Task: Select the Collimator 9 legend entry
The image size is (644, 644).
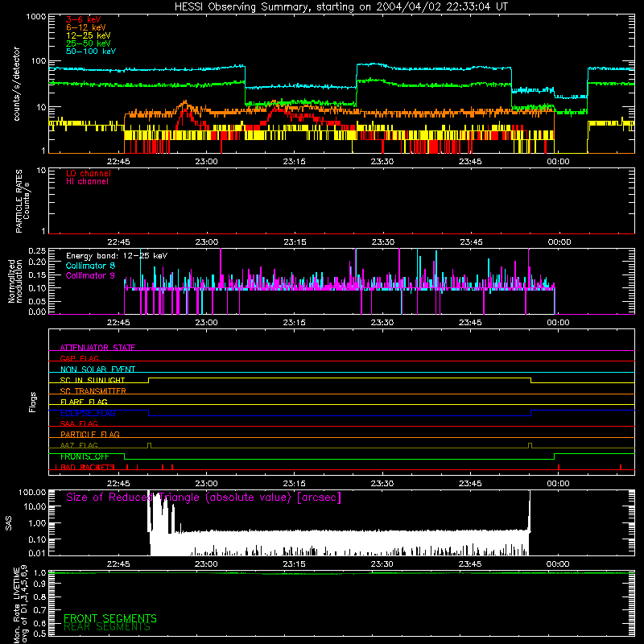Action: [90, 275]
